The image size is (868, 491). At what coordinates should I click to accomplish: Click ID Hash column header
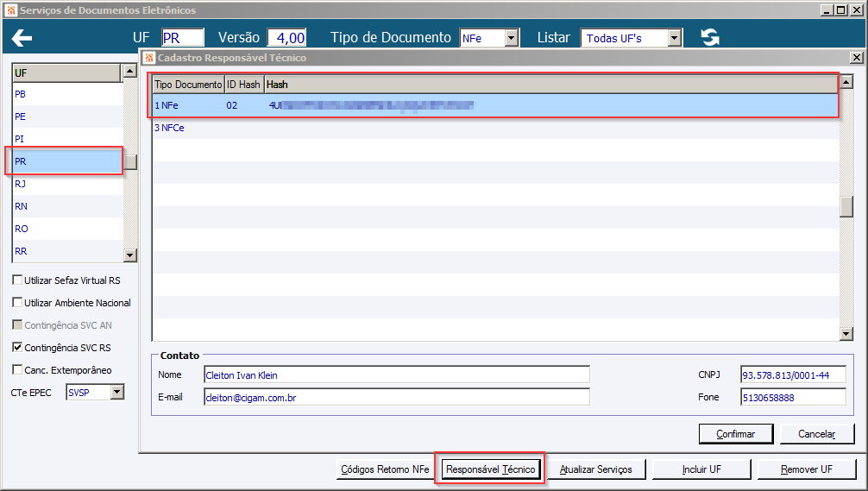244,85
